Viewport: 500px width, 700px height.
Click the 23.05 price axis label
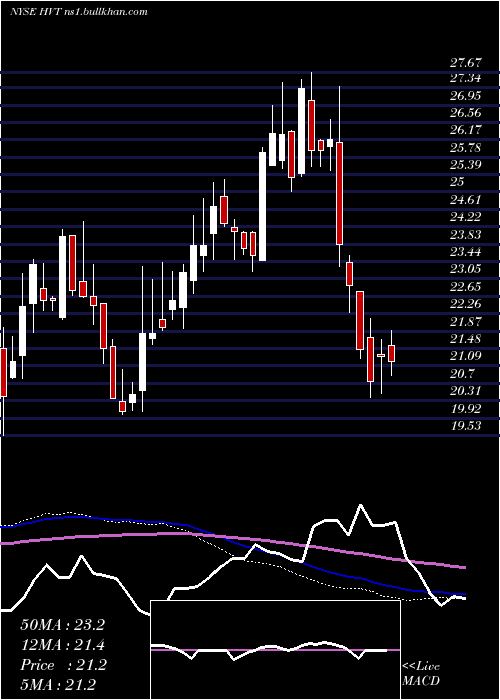point(466,269)
